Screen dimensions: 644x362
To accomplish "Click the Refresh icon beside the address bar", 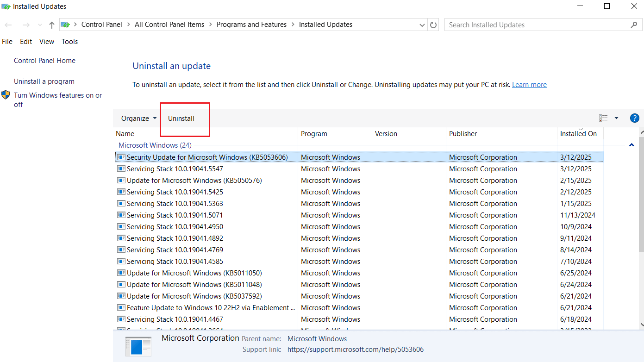I will (x=433, y=25).
